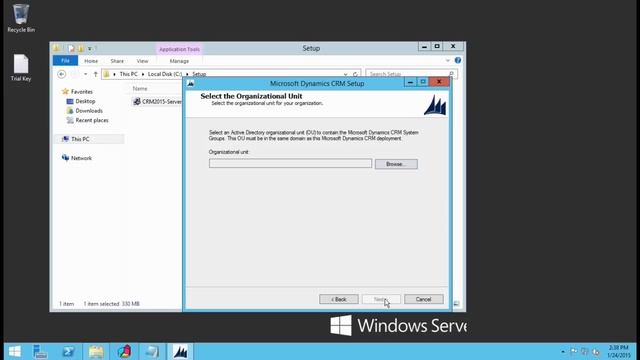Open PowerShell from the taskbar

tap(68, 351)
